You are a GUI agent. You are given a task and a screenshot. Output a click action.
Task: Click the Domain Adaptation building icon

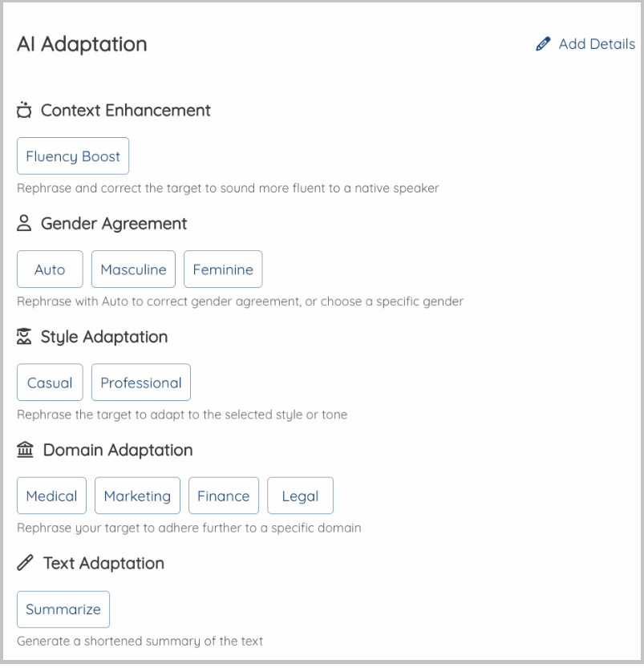(x=25, y=450)
